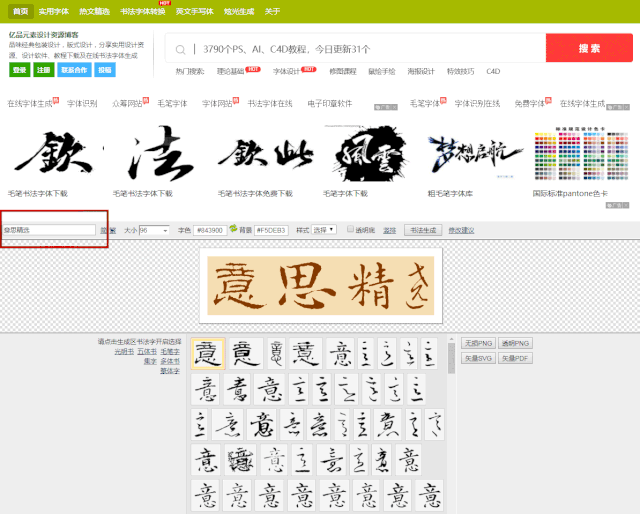Switch to the 书法字体转换 tab
This screenshot has width=640, height=514.
[142, 11]
